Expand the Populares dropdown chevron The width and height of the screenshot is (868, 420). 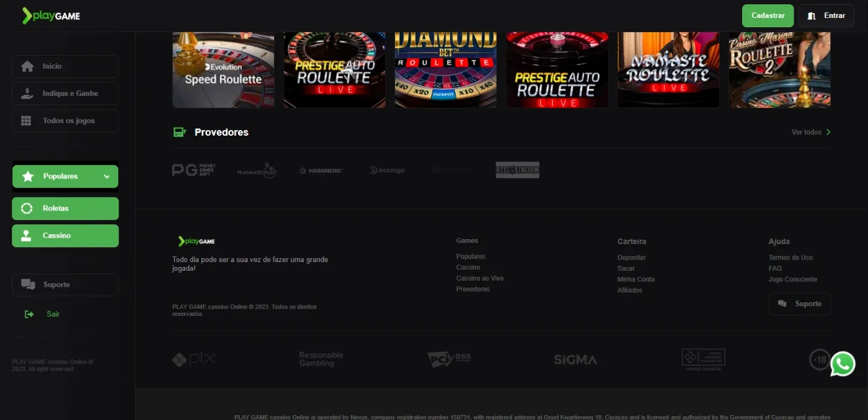point(107,177)
